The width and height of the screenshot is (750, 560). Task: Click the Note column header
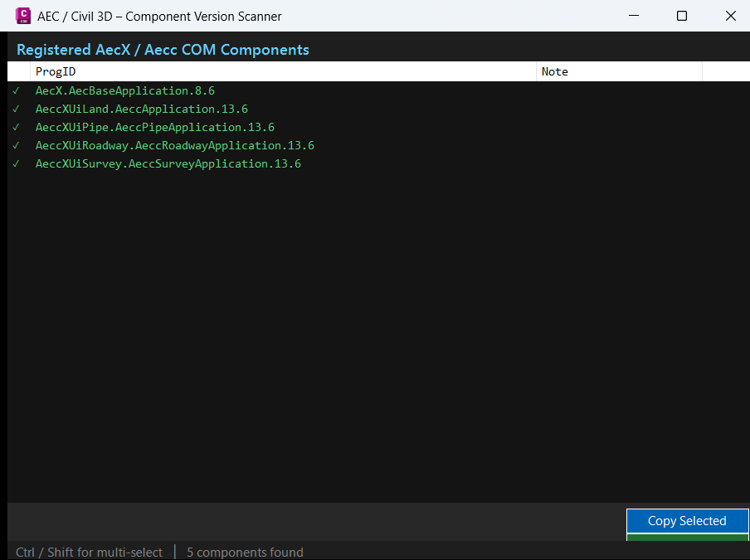[x=619, y=71]
